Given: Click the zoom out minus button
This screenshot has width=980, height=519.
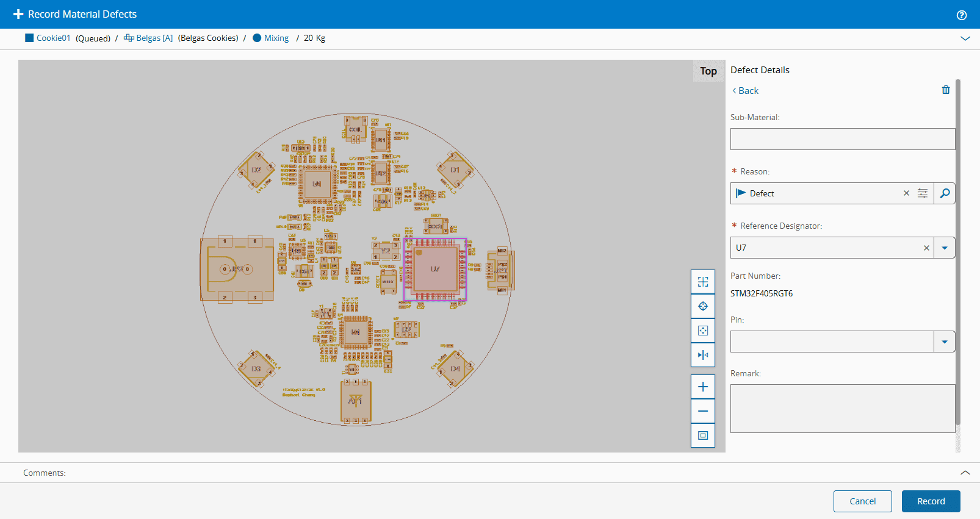Looking at the screenshot, I should point(702,411).
